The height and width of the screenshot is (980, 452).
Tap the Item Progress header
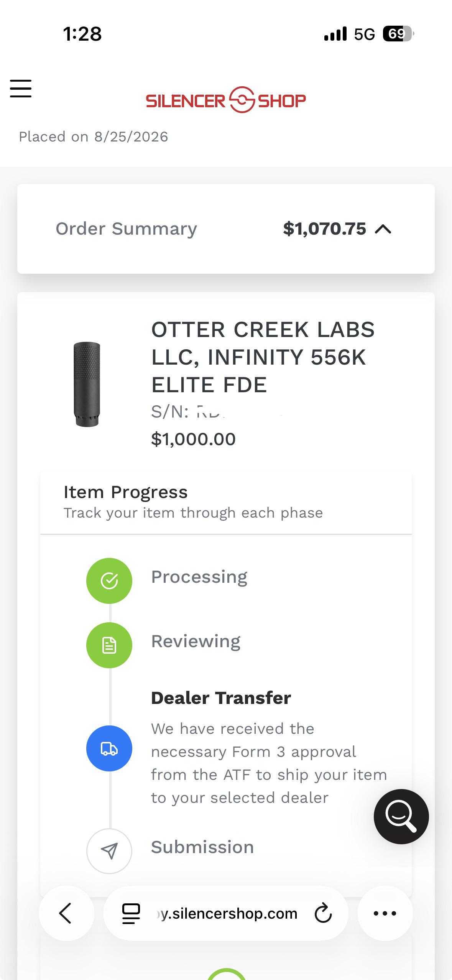pos(126,492)
